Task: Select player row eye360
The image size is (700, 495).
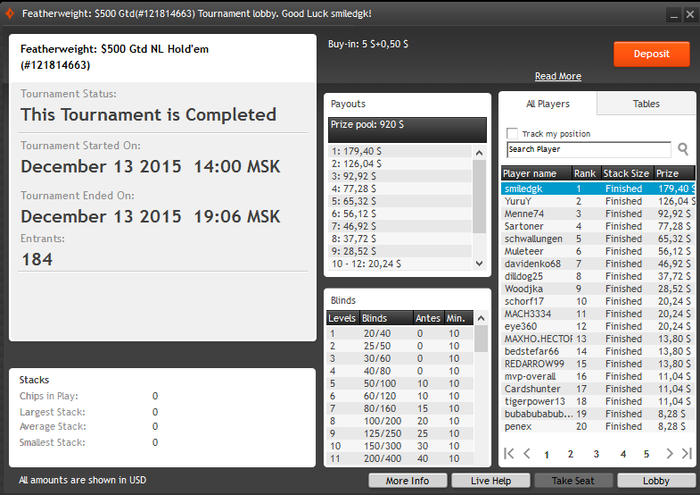Action: (x=598, y=326)
